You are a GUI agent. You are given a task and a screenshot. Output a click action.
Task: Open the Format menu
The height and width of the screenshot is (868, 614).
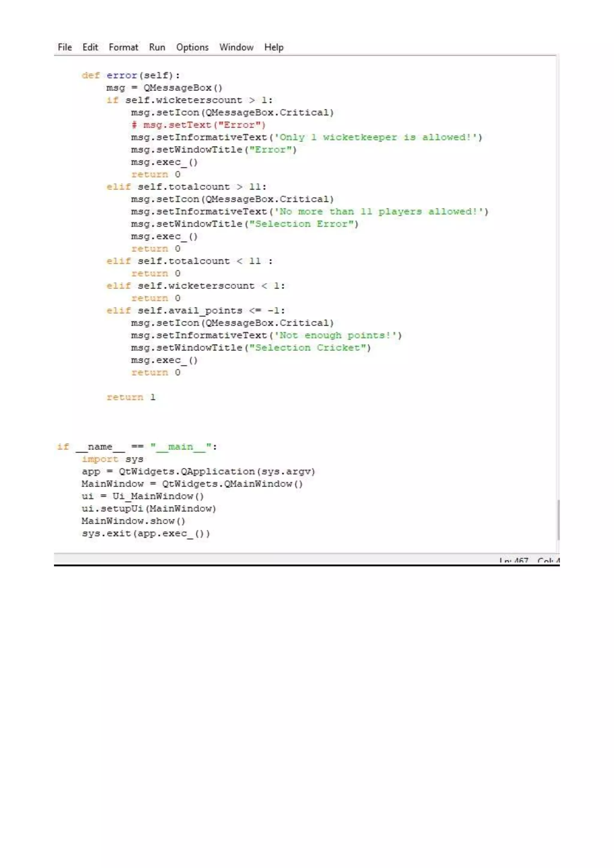pos(123,47)
